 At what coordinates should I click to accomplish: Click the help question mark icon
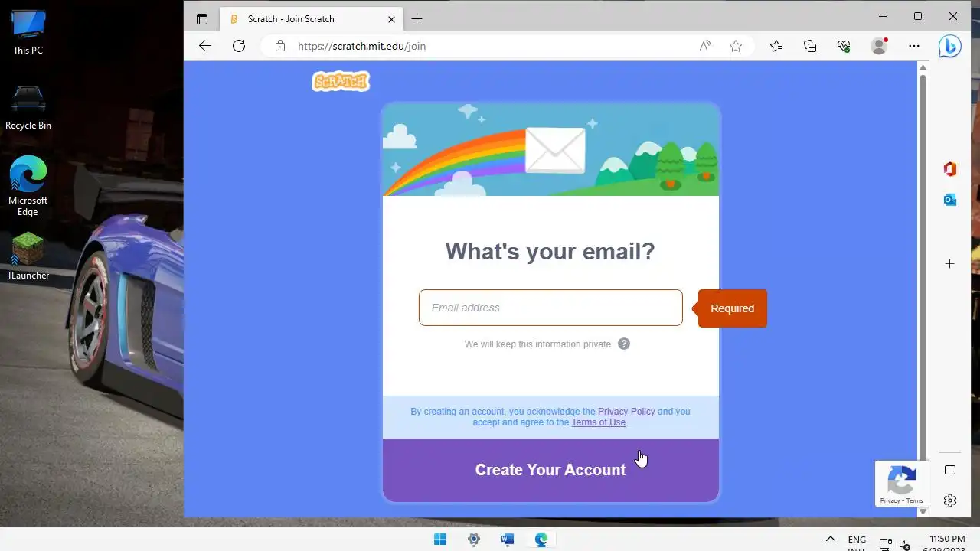pyautogui.click(x=624, y=344)
